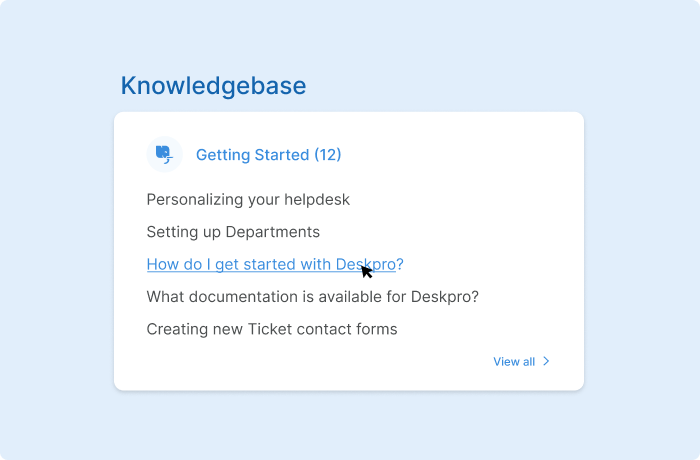The width and height of the screenshot is (700, 460).
Task: Click the chevron arrow beside View all
Action: tap(546, 361)
